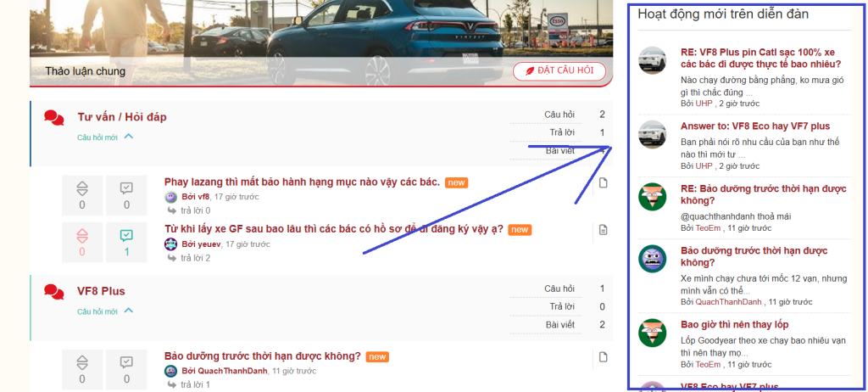Click the chat bubble icon beside Tư vấn / Hỏi đáp

click(54, 117)
